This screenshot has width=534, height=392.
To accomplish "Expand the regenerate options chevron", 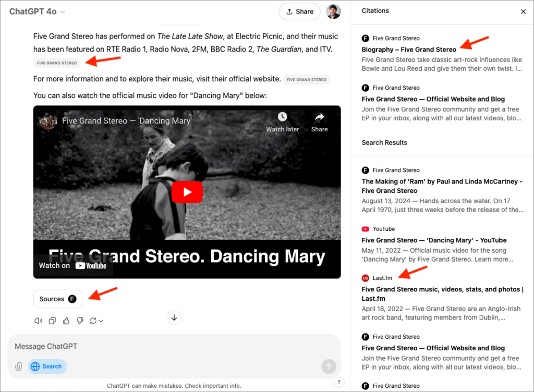I will (x=101, y=321).
